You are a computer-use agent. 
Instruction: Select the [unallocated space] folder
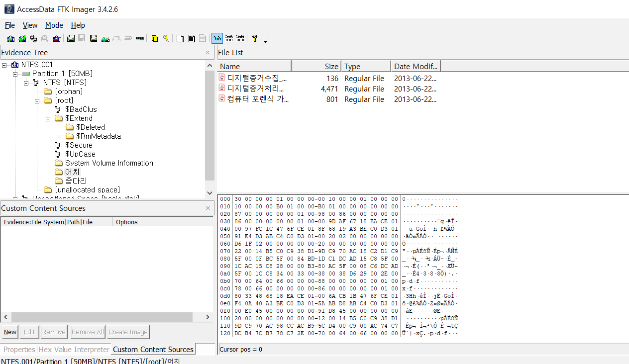coord(87,190)
